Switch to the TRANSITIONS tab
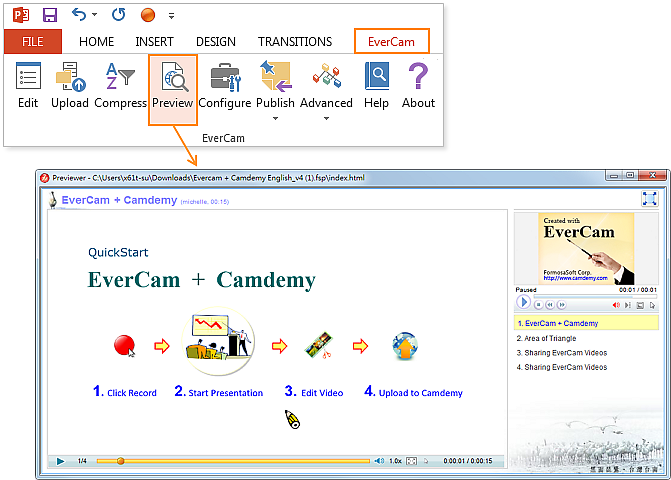Screen dimensions: 671x480 tap(295, 41)
